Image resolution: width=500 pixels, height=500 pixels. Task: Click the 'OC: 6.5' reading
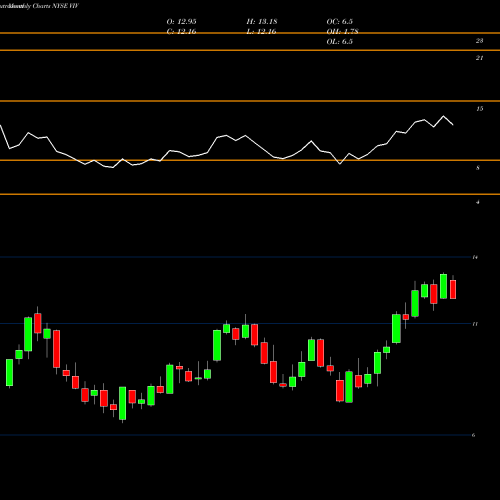tap(340, 22)
